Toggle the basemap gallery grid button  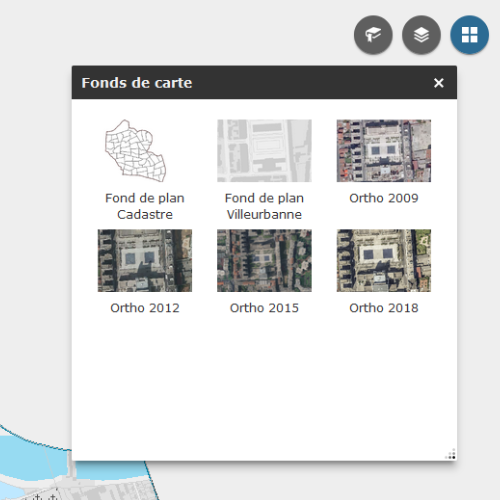coord(470,35)
